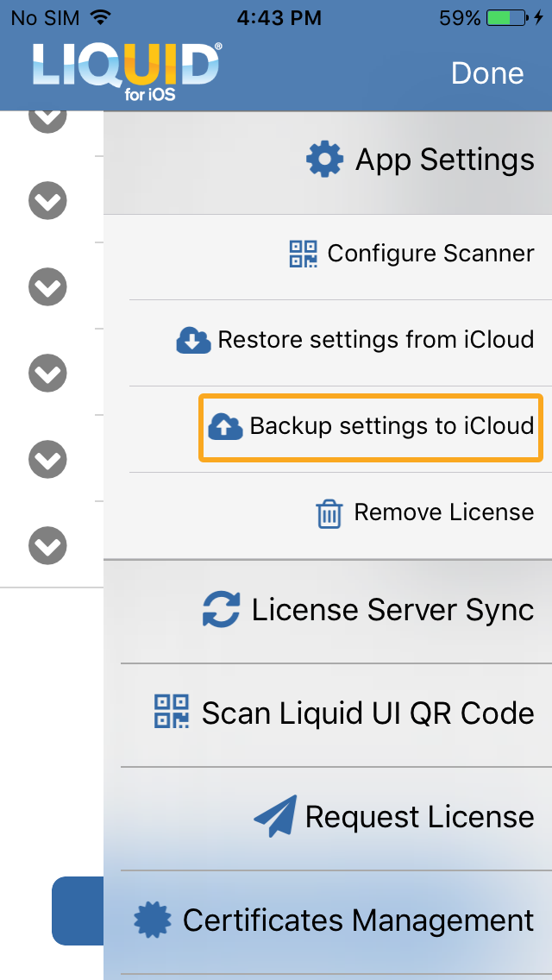Expand the second chevron in left list
552x980 pixels.
tap(47, 201)
